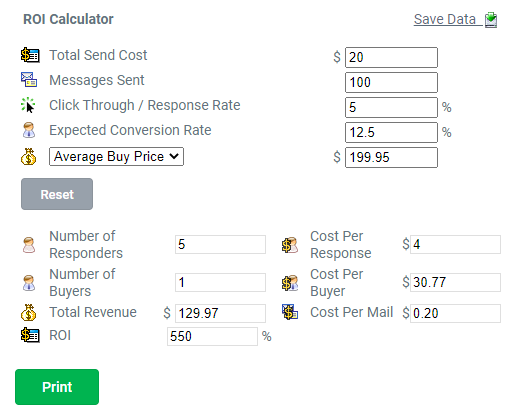Click the Cost Per Response icon
510x420 pixels.
pyautogui.click(x=290, y=245)
